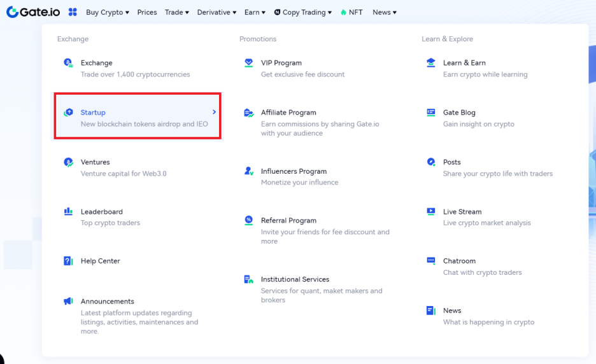Expand the Earn dropdown menu
Image resolution: width=596 pixels, height=364 pixels.
pyautogui.click(x=255, y=12)
